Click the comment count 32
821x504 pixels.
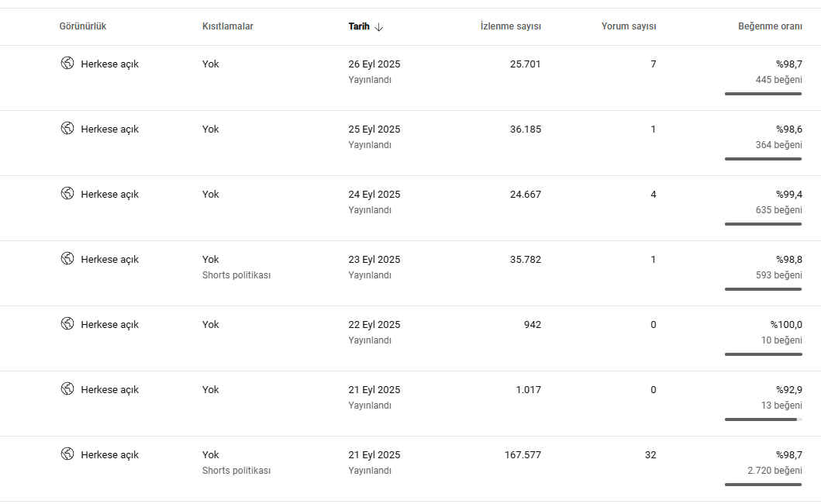(650, 454)
